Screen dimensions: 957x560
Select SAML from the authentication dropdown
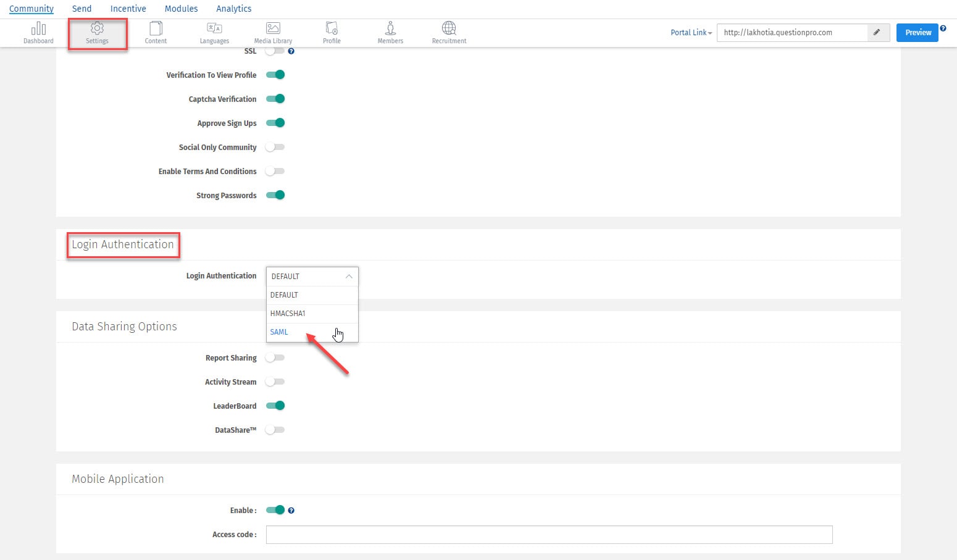pyautogui.click(x=279, y=332)
